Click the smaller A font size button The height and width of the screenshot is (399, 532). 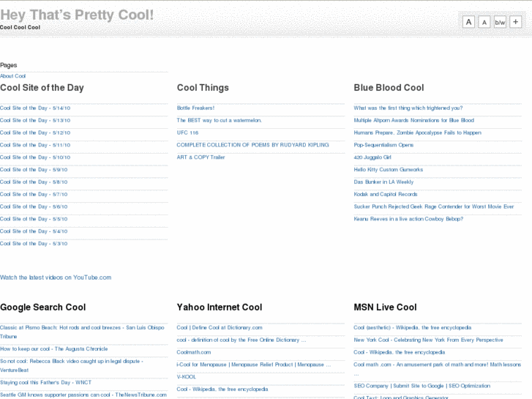coord(484,22)
